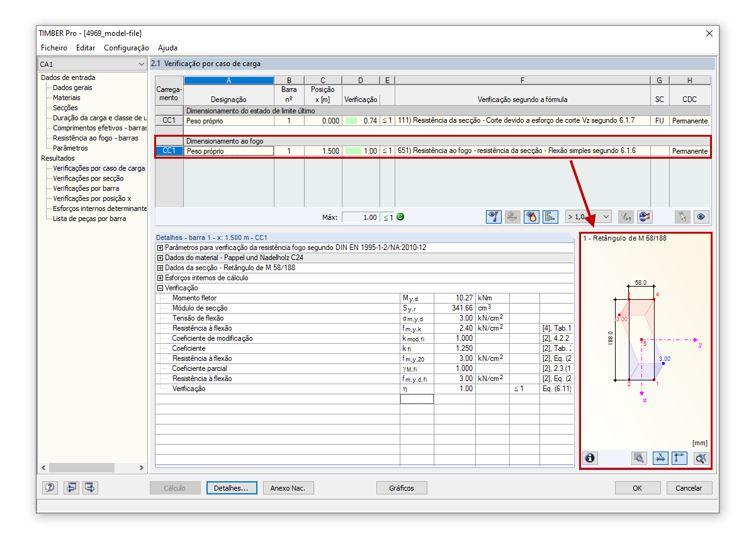This screenshot has width=756, height=536.
Task: Click column A header
Action: pyautogui.click(x=228, y=81)
